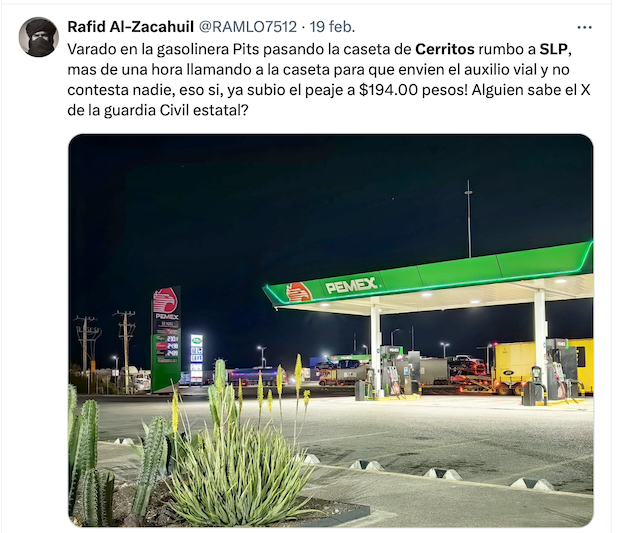Open the @RAMLO7512 handle link
The height and width of the screenshot is (533, 624).
[x=248, y=27]
